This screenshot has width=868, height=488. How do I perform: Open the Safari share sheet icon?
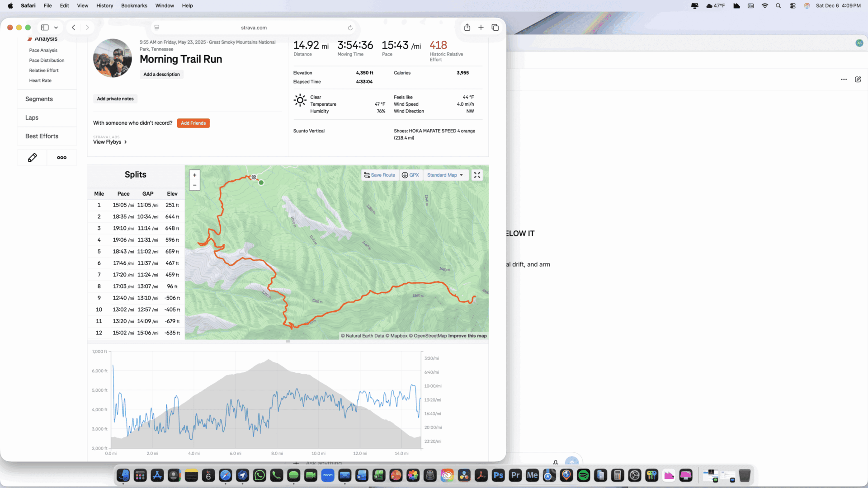(467, 28)
